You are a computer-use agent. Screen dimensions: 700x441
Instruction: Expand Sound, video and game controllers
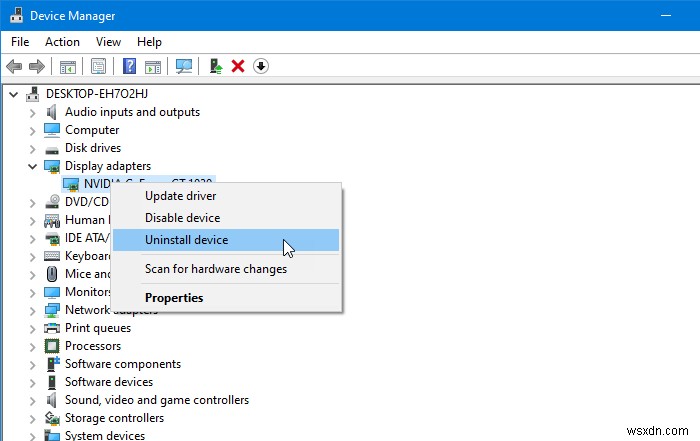(33, 401)
